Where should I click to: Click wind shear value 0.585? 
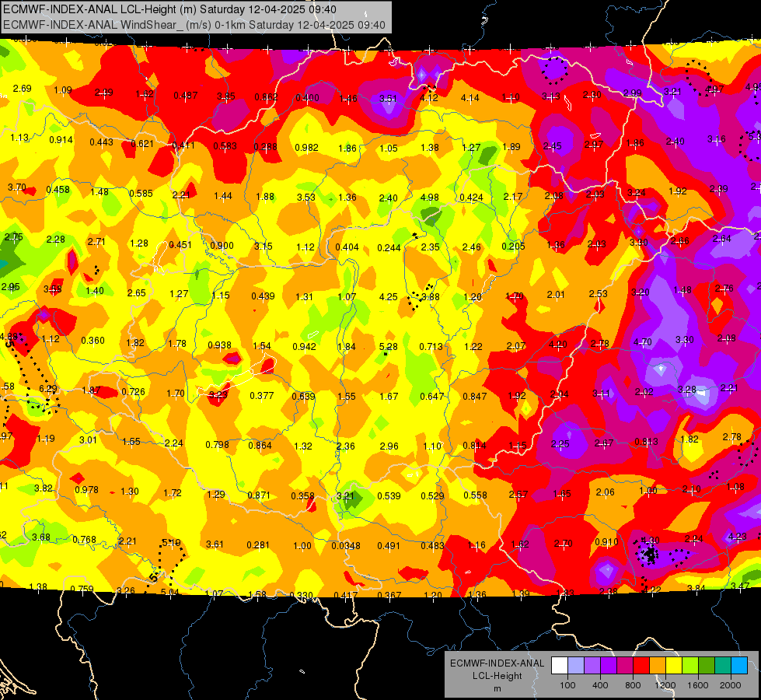[x=141, y=194]
